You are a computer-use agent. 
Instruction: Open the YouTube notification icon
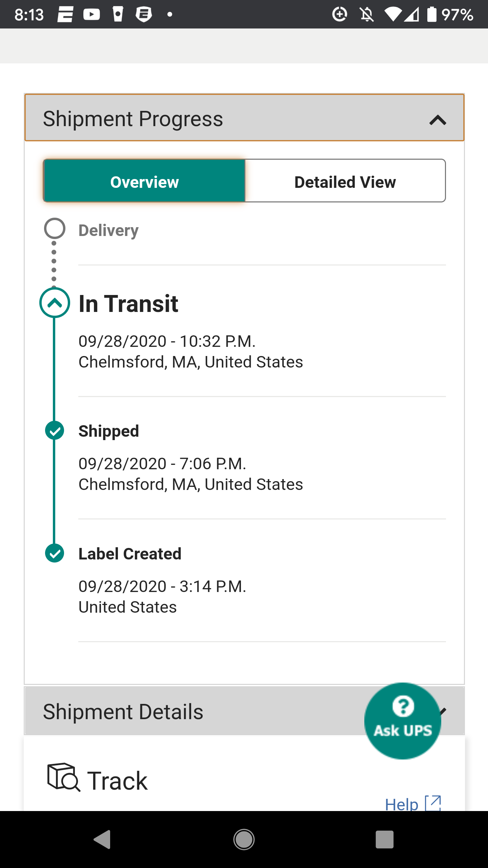91,14
